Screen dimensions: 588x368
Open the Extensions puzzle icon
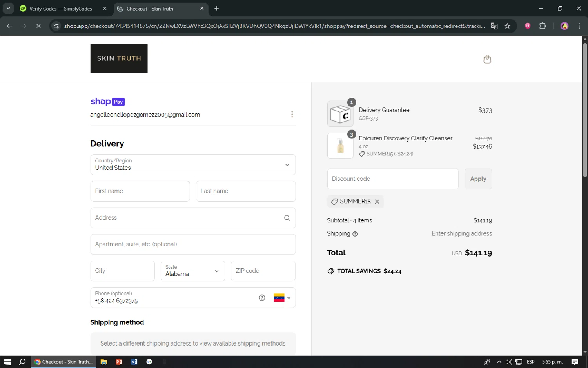pyautogui.click(x=543, y=26)
